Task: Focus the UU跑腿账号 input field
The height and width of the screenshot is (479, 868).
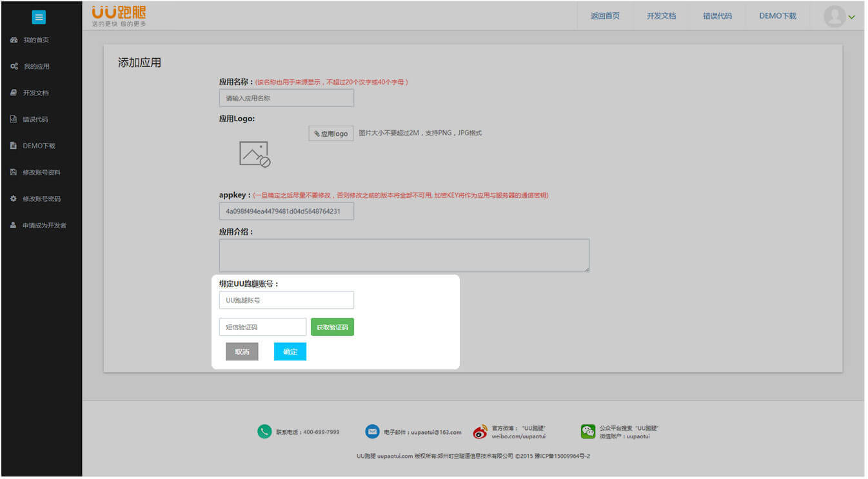Action: pyautogui.click(x=286, y=300)
